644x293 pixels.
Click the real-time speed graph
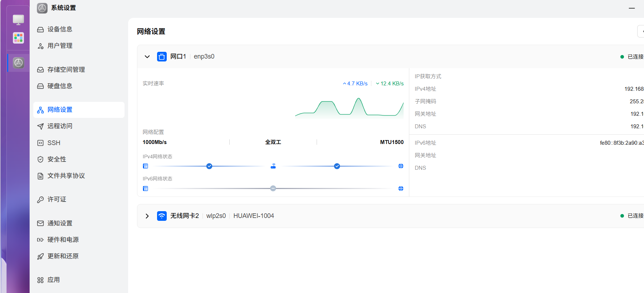pos(349,107)
